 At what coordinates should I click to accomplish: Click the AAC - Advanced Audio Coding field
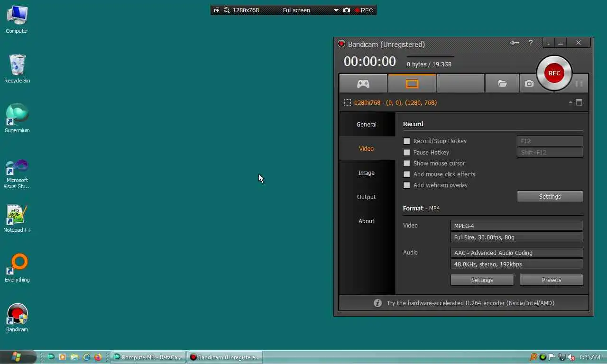pyautogui.click(x=516, y=253)
